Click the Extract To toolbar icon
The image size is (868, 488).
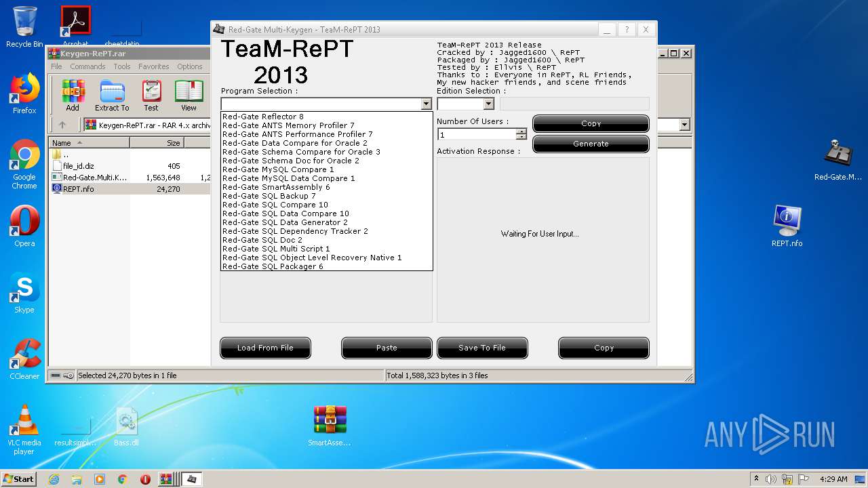point(112,95)
